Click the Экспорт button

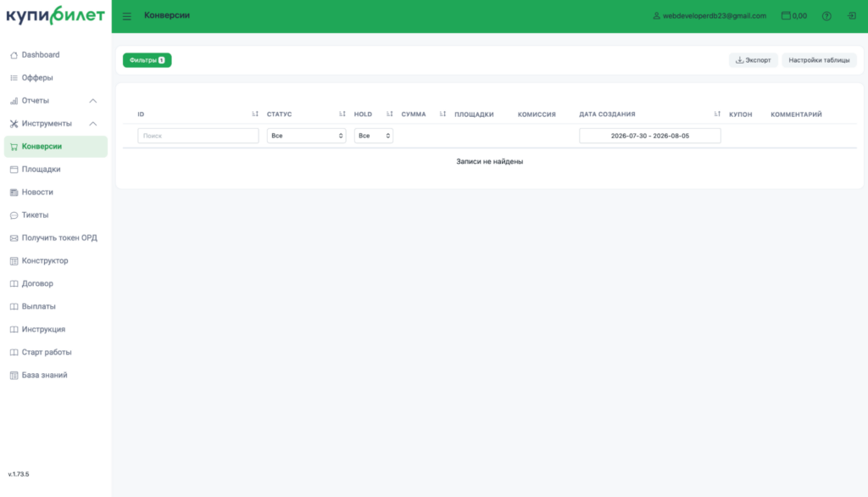point(753,60)
